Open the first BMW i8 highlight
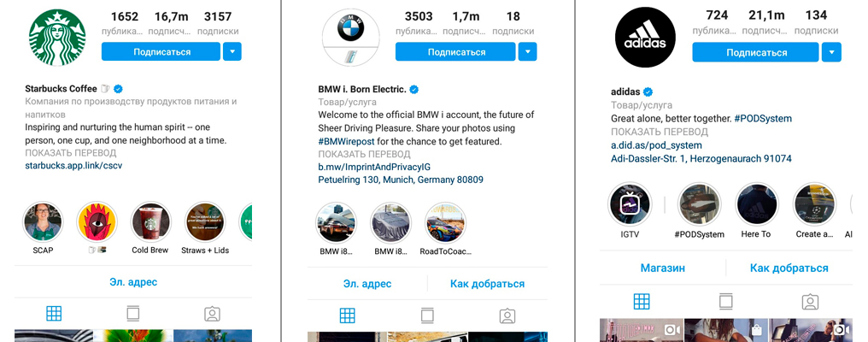The image size is (868, 342). point(337,223)
